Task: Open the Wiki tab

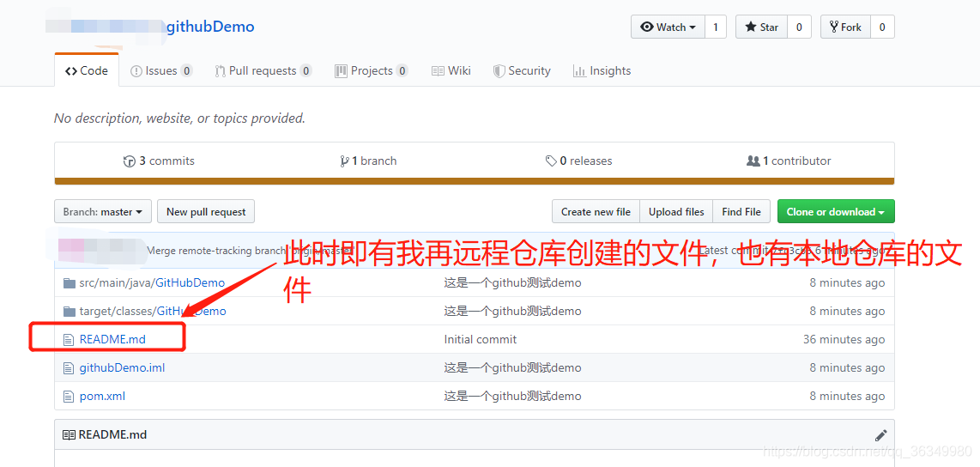Action: pos(451,70)
